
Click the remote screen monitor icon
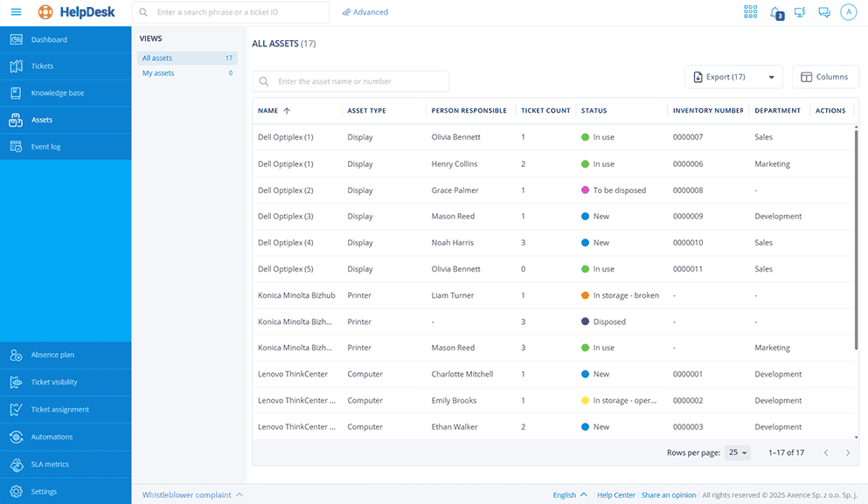tap(800, 12)
